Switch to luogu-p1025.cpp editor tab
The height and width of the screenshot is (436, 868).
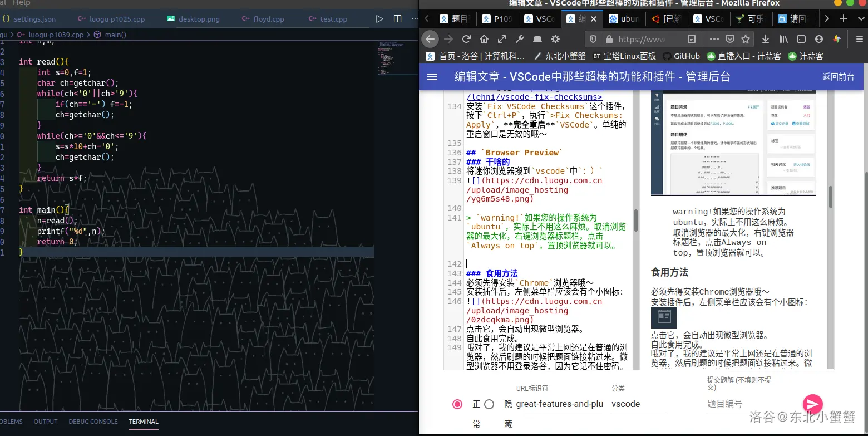(111, 18)
